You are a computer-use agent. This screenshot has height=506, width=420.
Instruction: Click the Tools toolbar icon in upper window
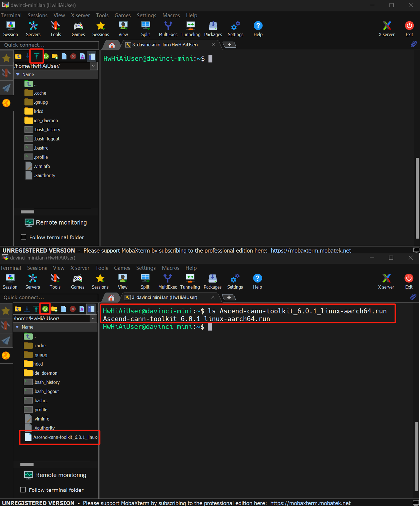point(55,29)
